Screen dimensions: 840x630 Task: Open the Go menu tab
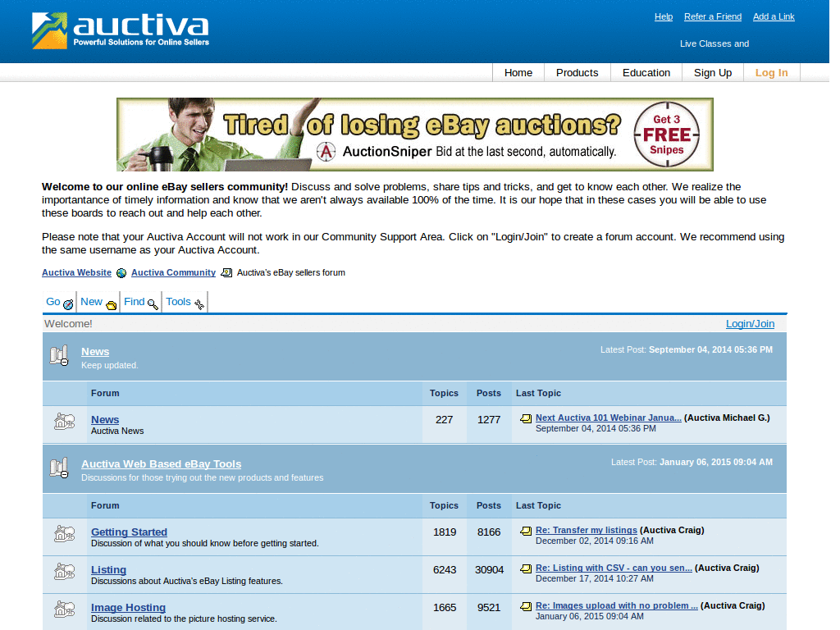point(59,302)
